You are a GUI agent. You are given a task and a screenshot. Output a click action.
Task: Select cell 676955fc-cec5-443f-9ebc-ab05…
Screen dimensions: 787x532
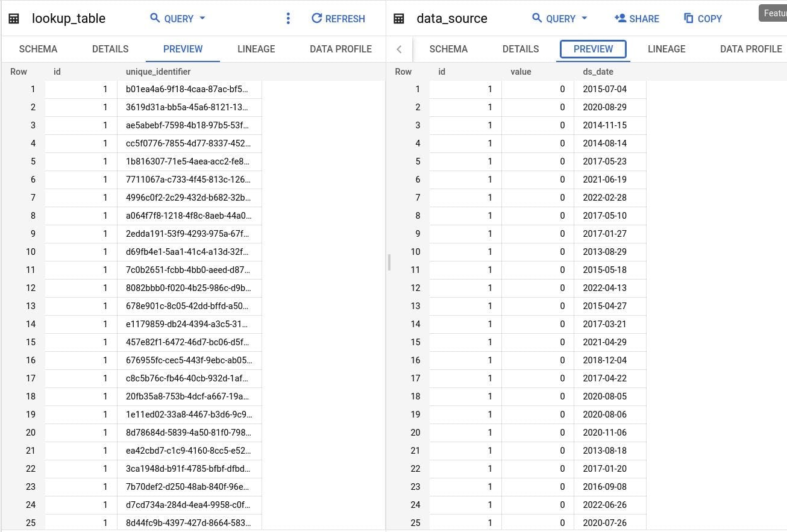pyautogui.click(x=189, y=360)
